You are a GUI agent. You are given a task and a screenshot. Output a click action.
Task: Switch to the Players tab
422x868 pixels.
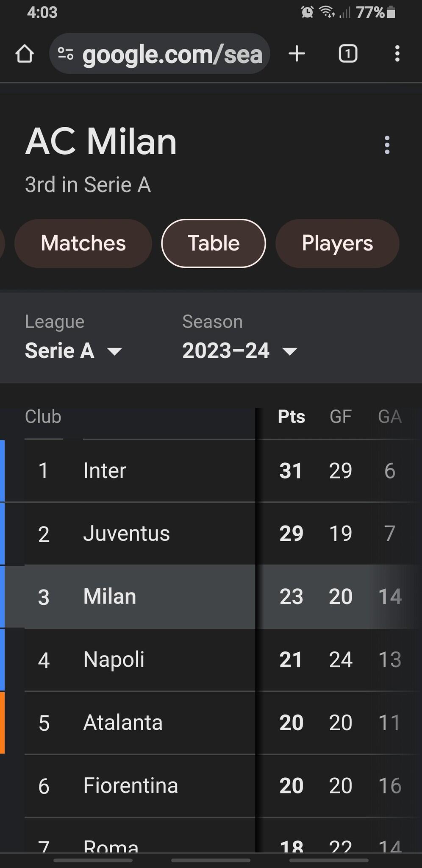337,243
